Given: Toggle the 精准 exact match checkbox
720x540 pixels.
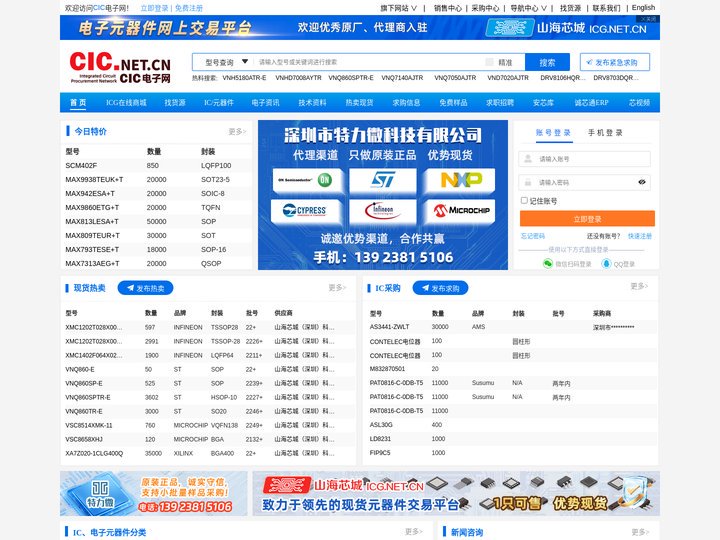Looking at the screenshot, I should [489, 62].
